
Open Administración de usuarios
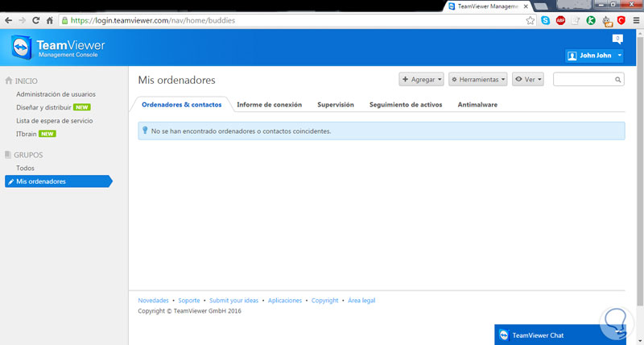click(x=56, y=94)
